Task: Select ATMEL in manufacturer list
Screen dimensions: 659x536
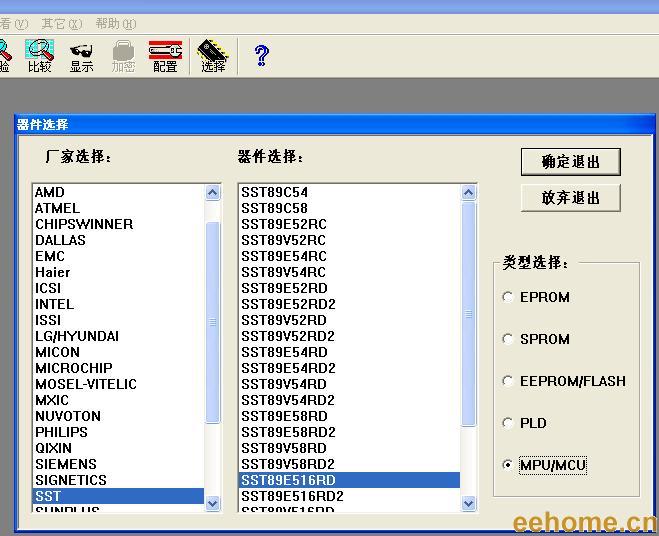Action: click(x=118, y=208)
